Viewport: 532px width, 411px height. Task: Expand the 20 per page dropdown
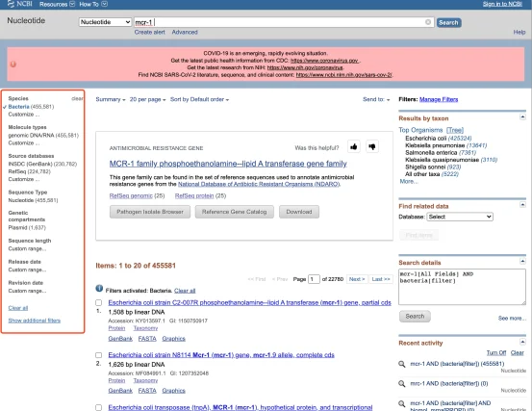pyautogui.click(x=147, y=99)
